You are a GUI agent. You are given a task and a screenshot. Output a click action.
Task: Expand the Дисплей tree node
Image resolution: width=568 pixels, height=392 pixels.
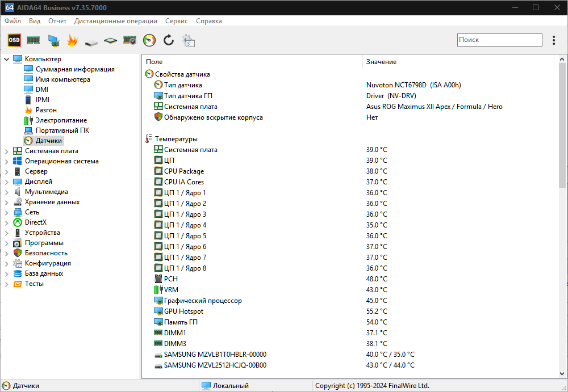click(x=6, y=182)
